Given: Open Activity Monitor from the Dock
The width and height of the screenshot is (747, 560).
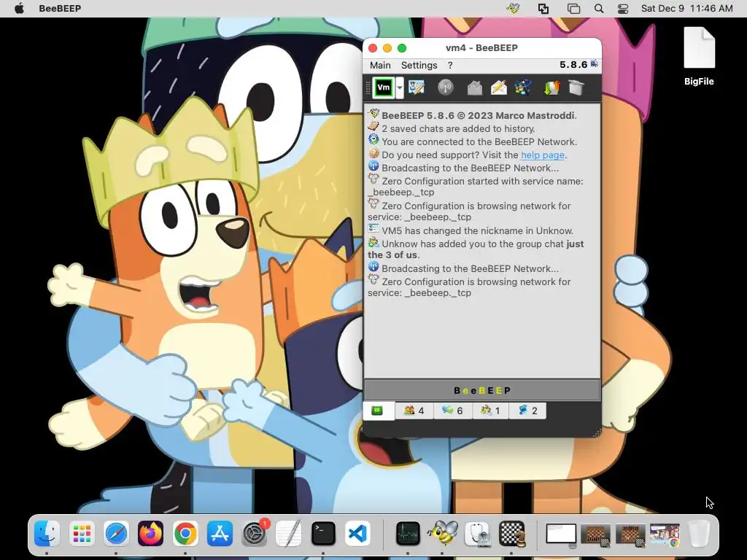Looking at the screenshot, I should pos(408,533).
